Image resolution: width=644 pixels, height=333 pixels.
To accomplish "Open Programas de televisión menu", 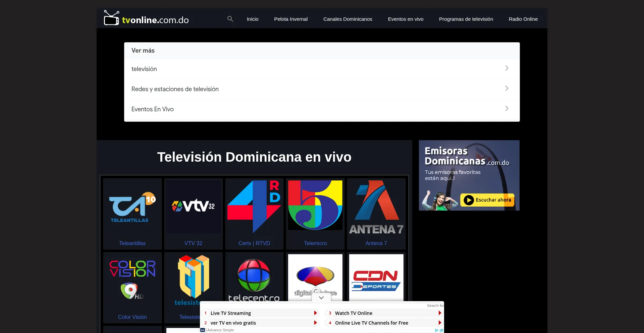I will click(x=466, y=19).
